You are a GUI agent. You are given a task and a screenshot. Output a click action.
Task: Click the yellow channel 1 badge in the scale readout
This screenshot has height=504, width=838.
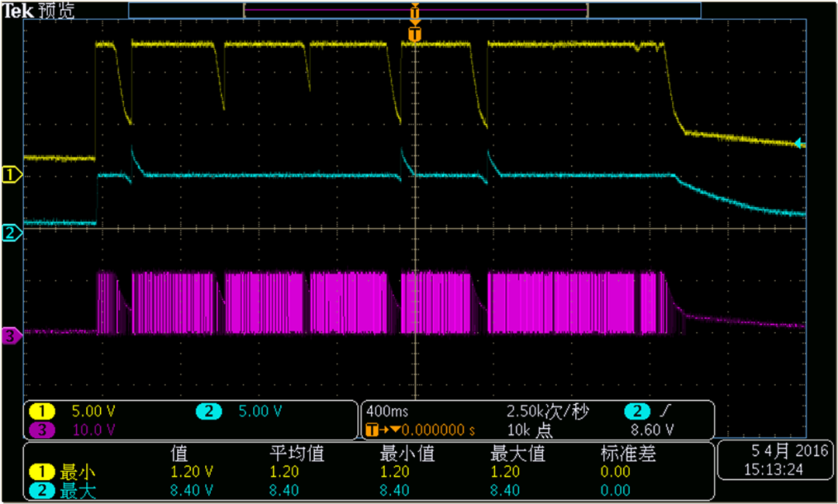[x=42, y=411]
